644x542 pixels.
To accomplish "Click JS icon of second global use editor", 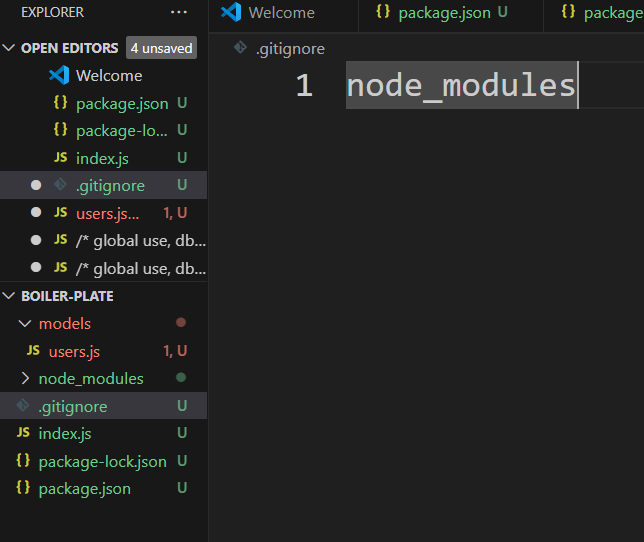I will click(x=60, y=267).
